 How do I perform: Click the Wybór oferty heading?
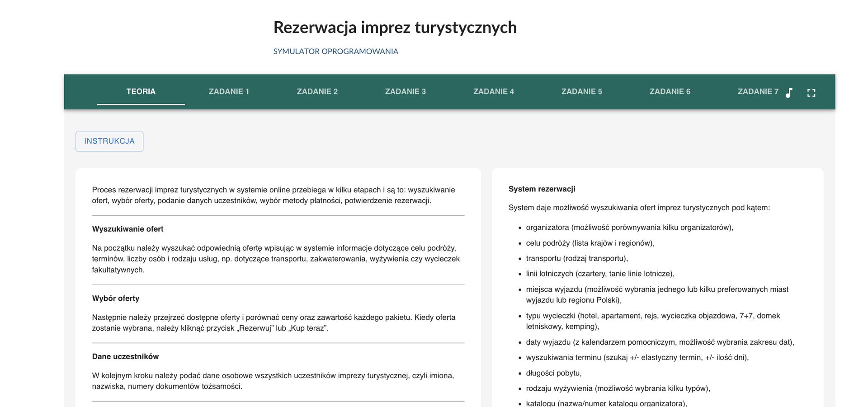[116, 298]
